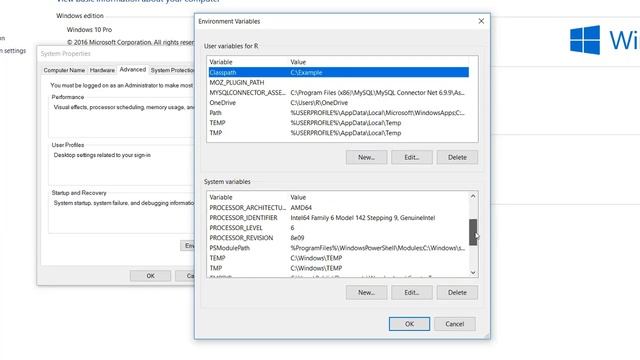Select the PROCESSOR_ARCHITECTU... system variable
The height and width of the screenshot is (360, 640).
(x=338, y=207)
